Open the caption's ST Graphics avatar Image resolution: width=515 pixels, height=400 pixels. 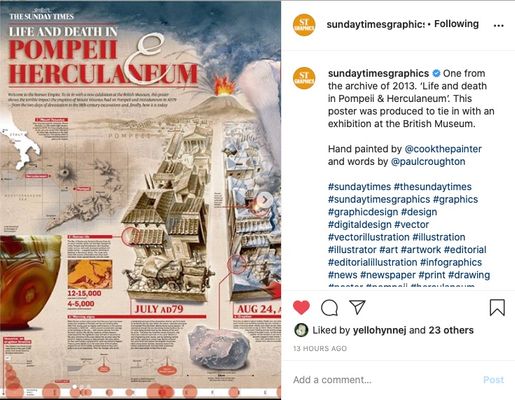point(304,78)
